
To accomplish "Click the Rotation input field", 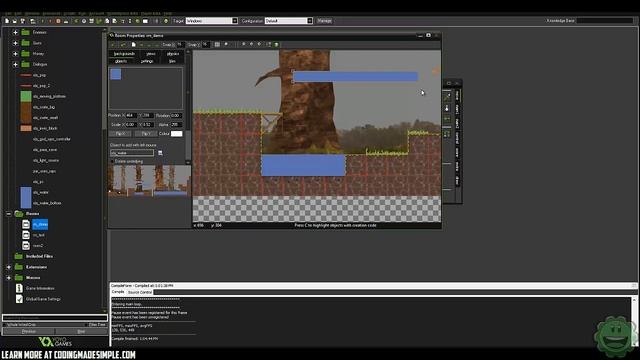I will coord(176,116).
